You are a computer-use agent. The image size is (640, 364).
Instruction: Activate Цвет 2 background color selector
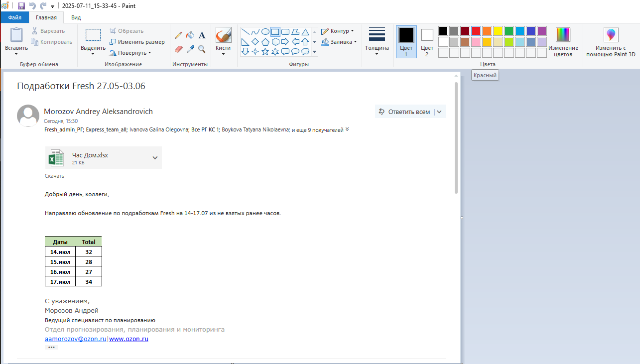point(427,42)
